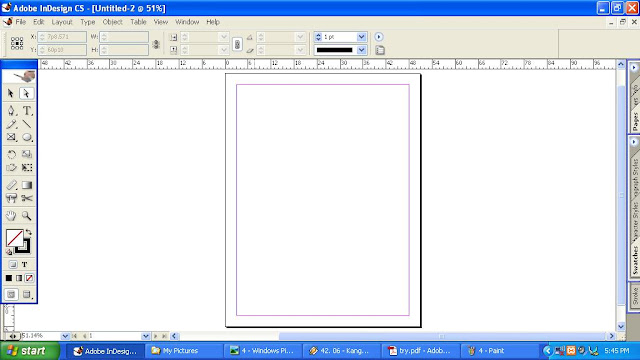Click the Fill color swatch in toolbox
Image resolution: width=640 pixels, height=360 pixels.
[14, 238]
